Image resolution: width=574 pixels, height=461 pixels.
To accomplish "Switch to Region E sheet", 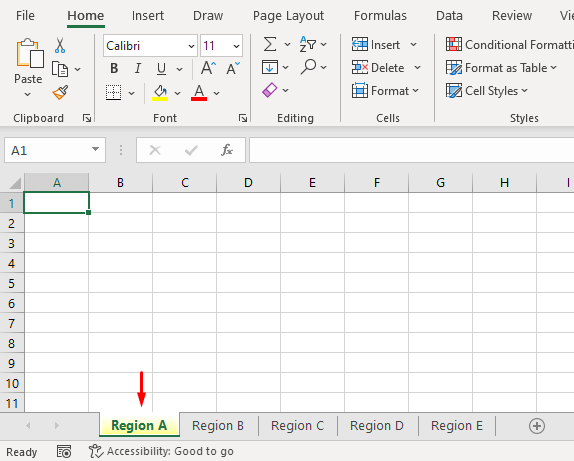I will coord(456,426).
